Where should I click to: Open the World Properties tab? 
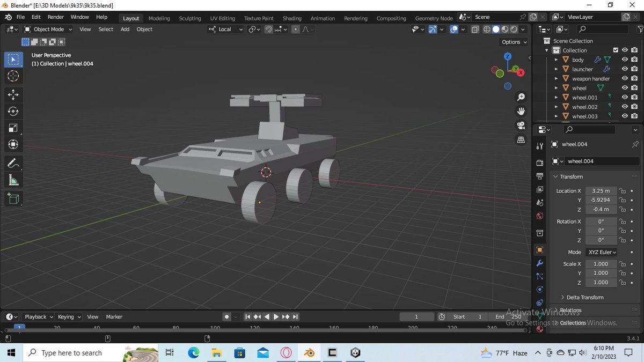point(540,216)
